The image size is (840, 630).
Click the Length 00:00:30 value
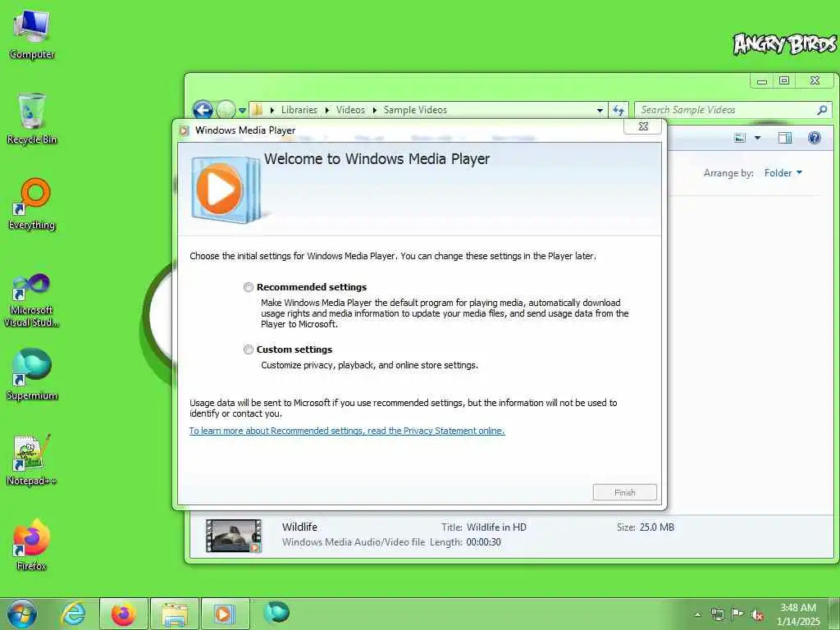point(483,542)
